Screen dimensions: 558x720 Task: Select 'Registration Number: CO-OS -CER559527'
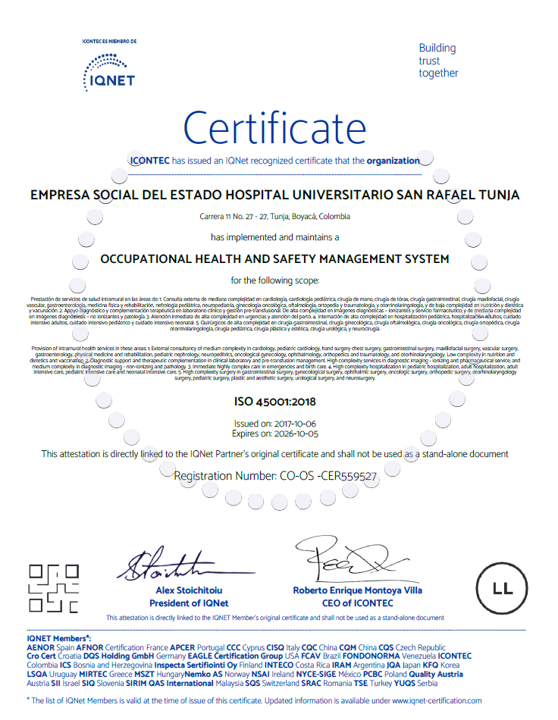(275, 476)
